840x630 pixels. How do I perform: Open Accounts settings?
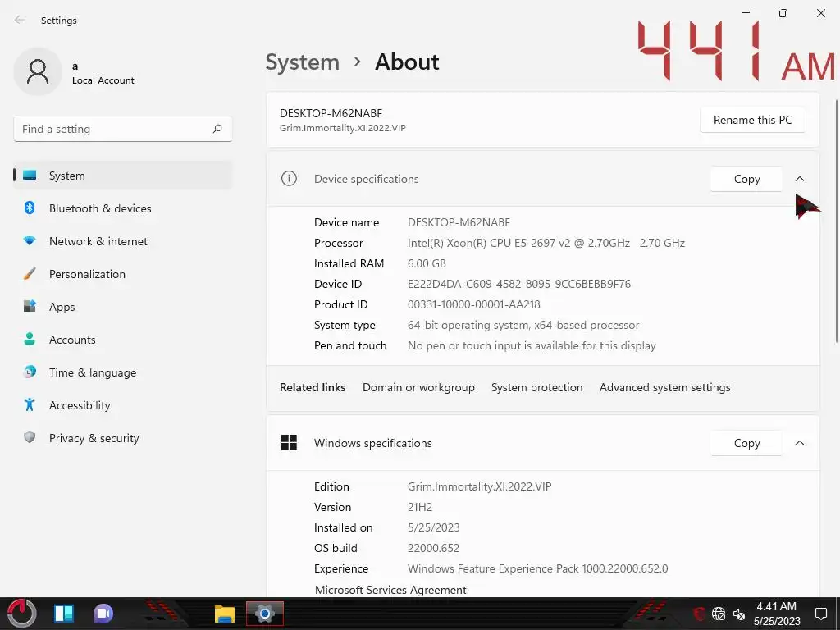[x=123, y=340]
